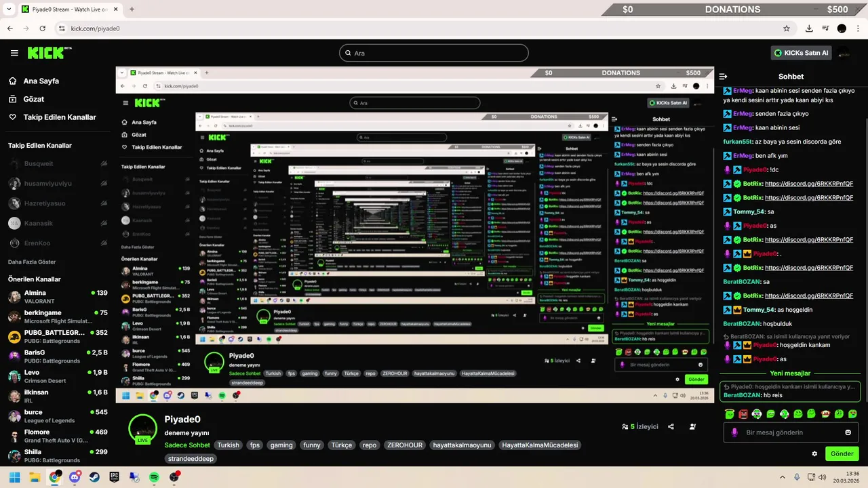
Task: Click Levo's avatar in recommended channels
Action: [x=14, y=376]
